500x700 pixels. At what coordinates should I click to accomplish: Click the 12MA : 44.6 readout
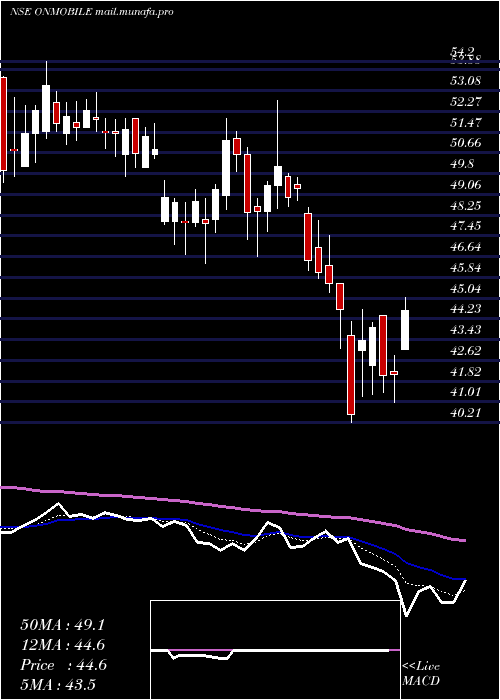pos(63,645)
